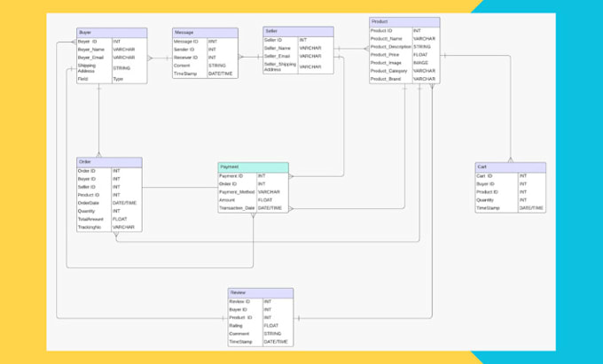This screenshot has height=364, width=603.
Task: Select the Seller table header
Action: 298,32
